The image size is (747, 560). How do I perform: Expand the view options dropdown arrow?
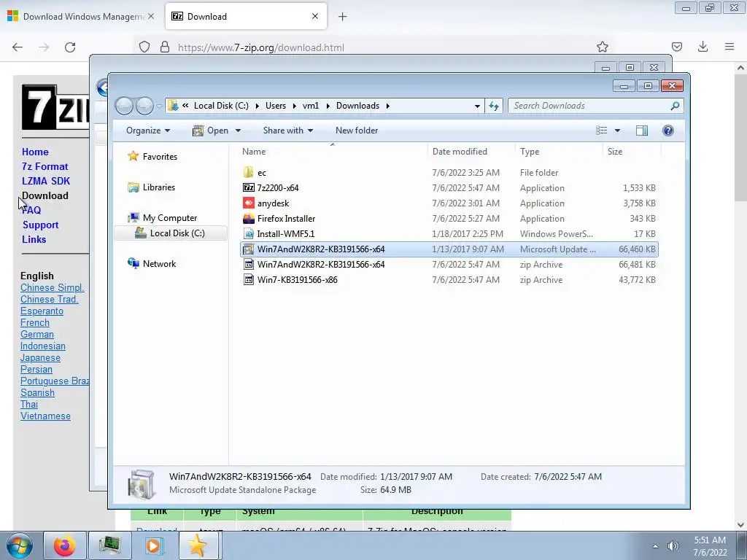click(617, 131)
